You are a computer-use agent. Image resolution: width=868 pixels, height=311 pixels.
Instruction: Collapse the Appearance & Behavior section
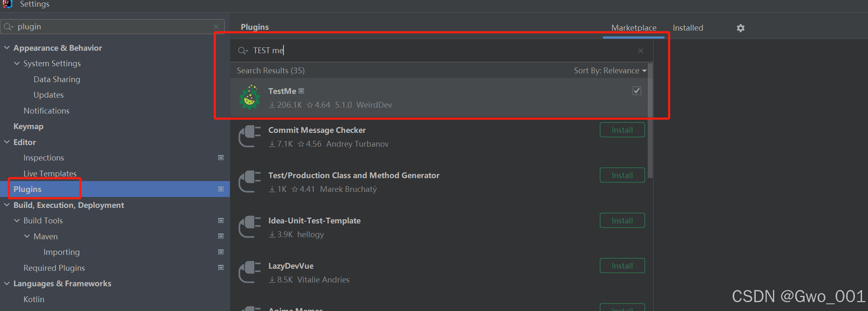[7, 48]
